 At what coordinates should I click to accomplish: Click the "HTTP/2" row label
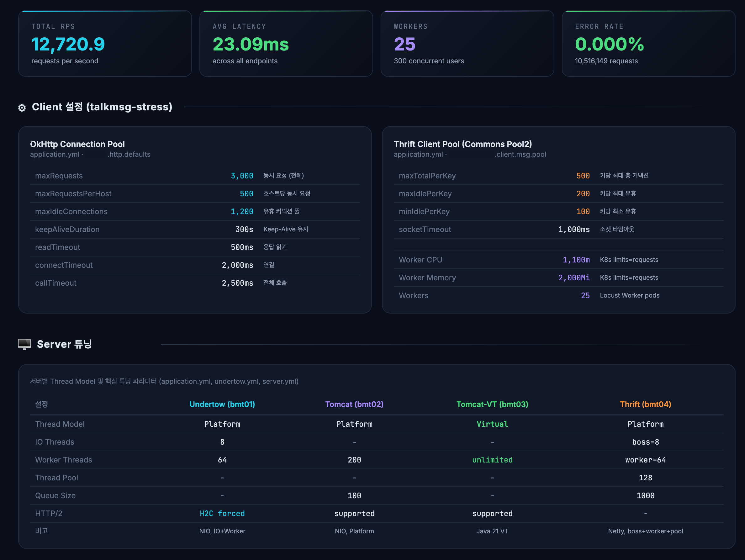[49, 513]
